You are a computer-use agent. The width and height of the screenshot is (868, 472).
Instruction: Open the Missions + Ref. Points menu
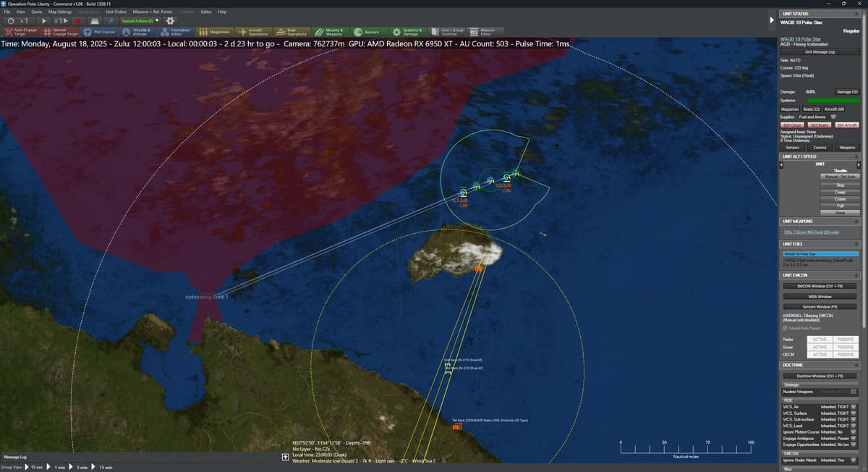(x=152, y=12)
